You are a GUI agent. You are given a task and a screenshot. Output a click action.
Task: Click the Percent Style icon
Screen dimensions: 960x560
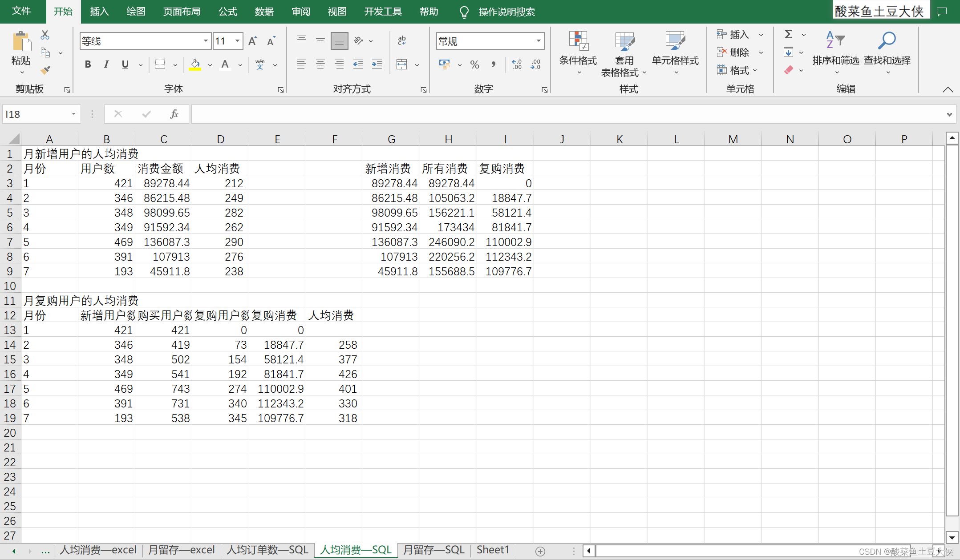pos(474,64)
